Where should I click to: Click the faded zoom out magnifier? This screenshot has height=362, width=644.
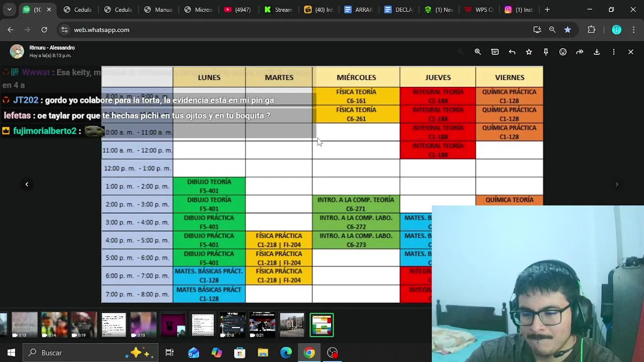pyautogui.click(x=460, y=52)
